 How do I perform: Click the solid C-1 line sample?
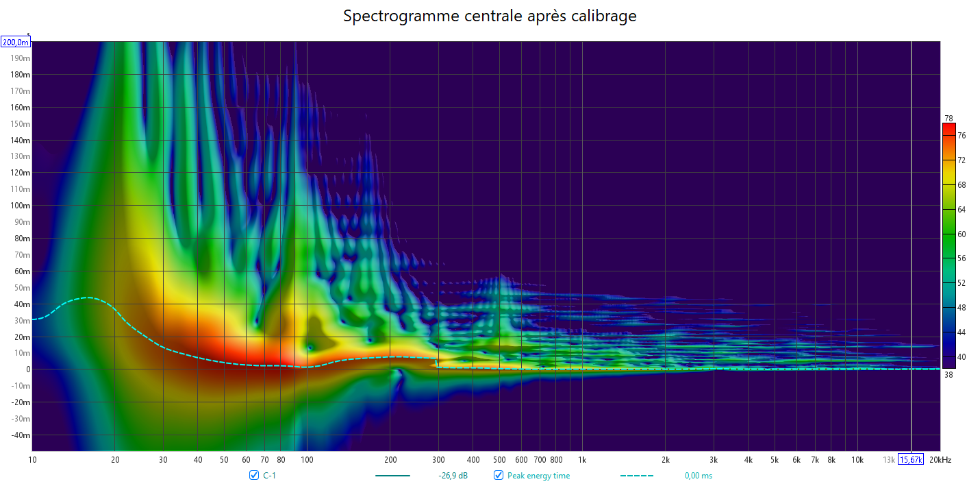coord(392,476)
